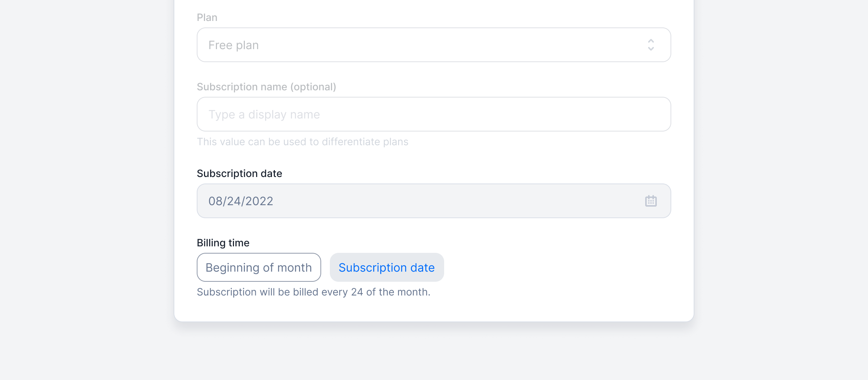
Task: Click the Billing time label
Action: [223, 243]
